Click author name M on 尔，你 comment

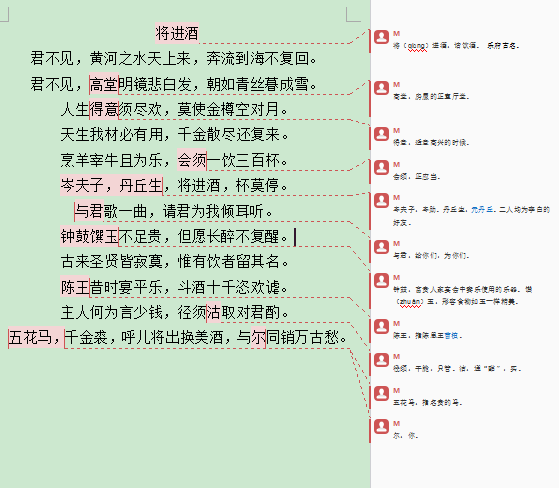(396, 423)
